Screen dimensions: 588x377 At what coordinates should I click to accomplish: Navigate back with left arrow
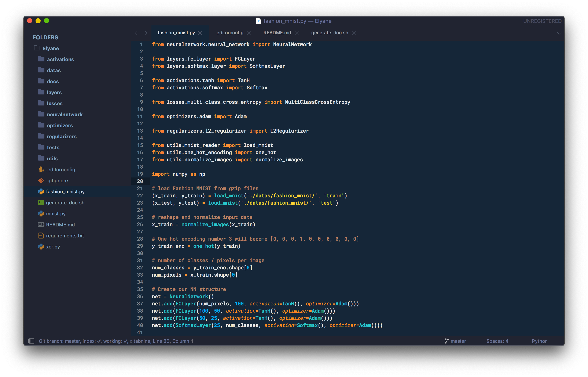coord(136,33)
